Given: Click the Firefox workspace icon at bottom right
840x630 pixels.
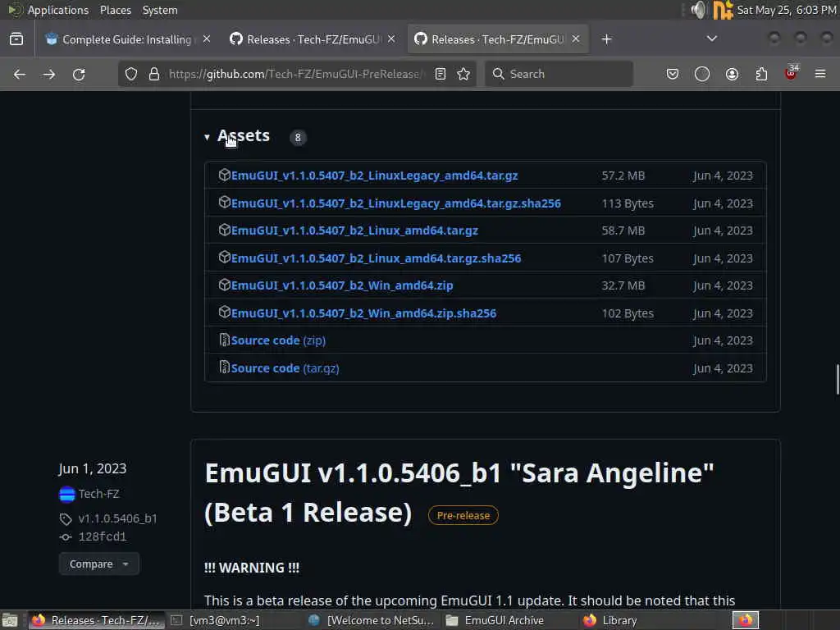Looking at the screenshot, I should [x=745, y=620].
